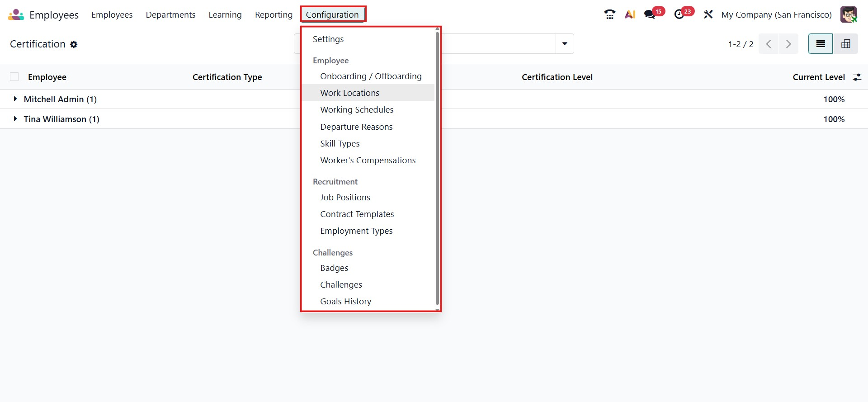The width and height of the screenshot is (868, 402).
Task: Click the Configuration menu scrollbar
Action: [x=437, y=167]
